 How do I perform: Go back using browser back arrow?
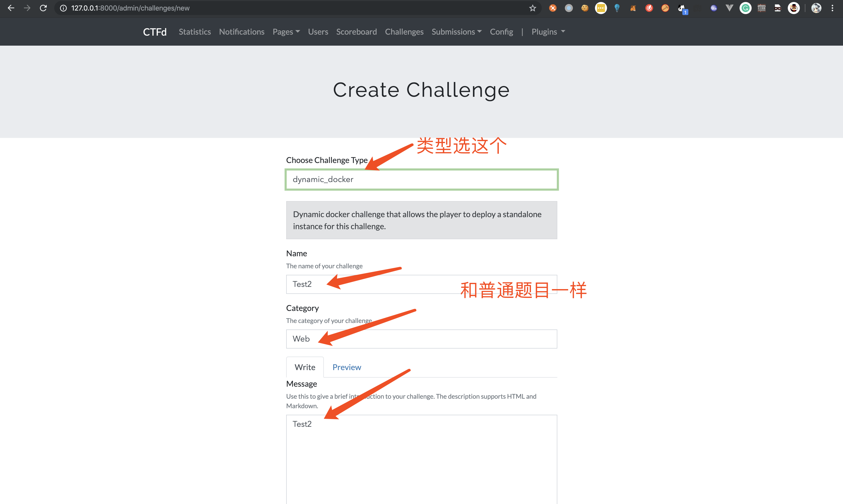click(11, 8)
